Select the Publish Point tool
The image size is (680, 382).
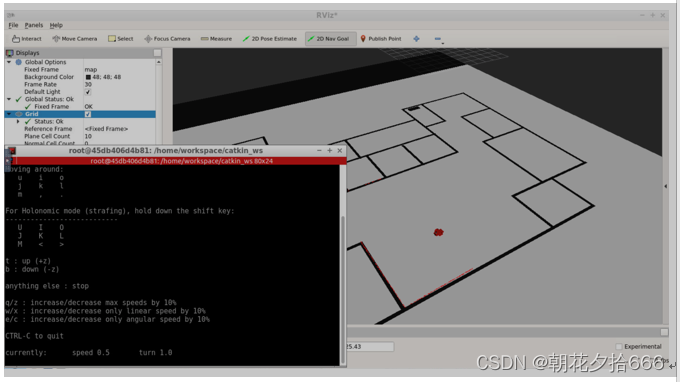(381, 39)
